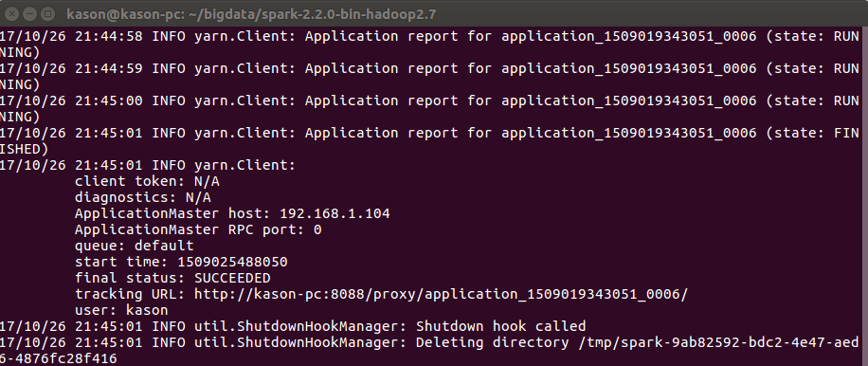Click the 21:45:00 application report line
Image resolution: width=868 pixels, height=366 pixels.
pyautogui.click(x=429, y=101)
